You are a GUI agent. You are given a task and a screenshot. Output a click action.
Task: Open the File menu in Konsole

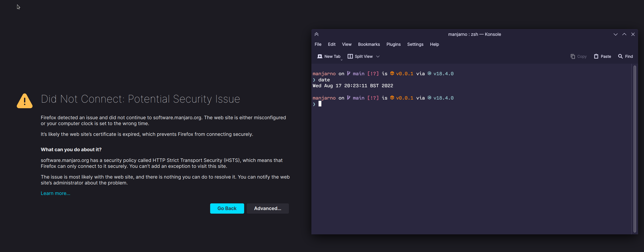318,44
